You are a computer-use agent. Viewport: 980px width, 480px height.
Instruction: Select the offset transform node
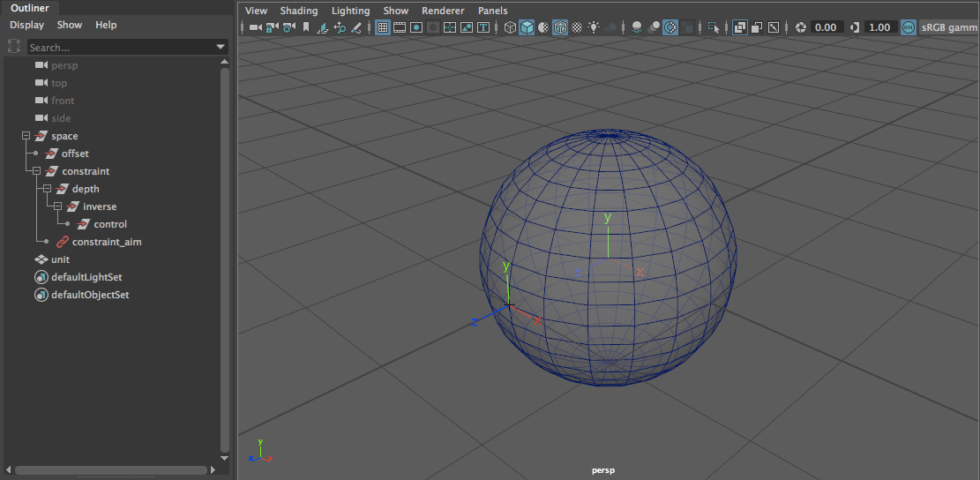[75, 154]
